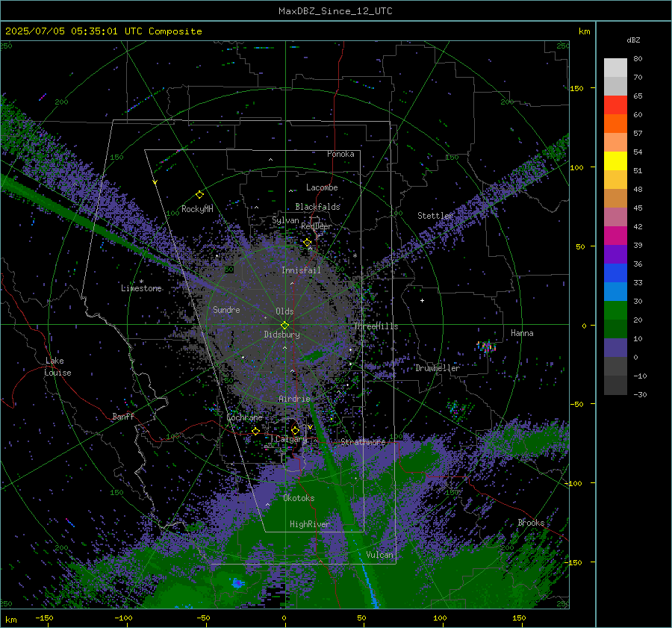672x628 pixels.
Task: Select the HighRiver label
Action: [309, 524]
